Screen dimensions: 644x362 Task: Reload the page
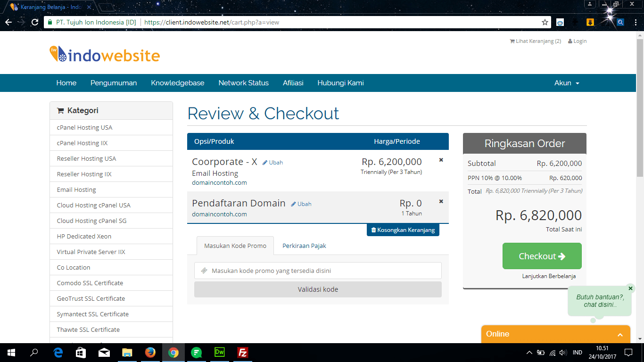coord(35,22)
